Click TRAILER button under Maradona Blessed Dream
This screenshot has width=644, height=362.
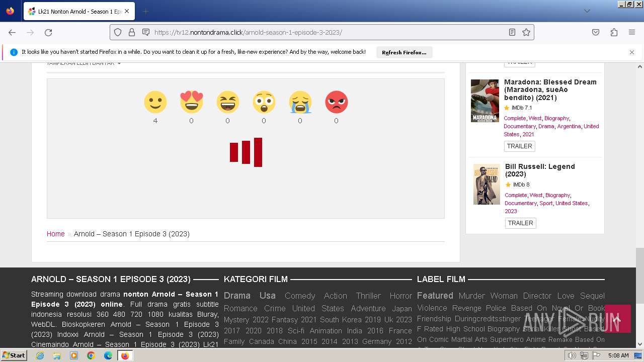519,146
